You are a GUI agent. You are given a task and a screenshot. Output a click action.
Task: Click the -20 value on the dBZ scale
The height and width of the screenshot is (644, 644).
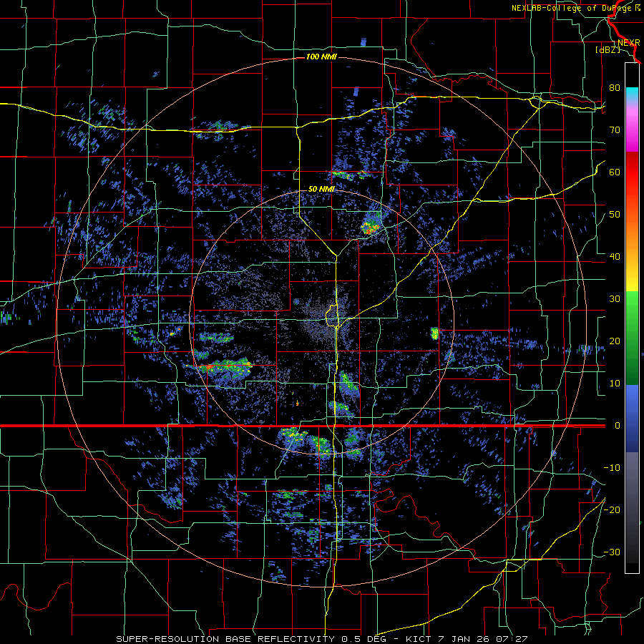click(612, 510)
